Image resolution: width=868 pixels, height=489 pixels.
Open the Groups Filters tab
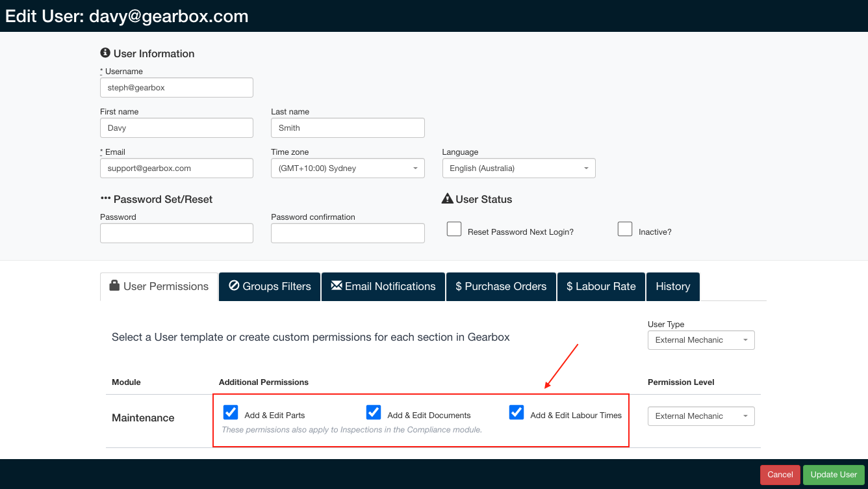(x=270, y=286)
